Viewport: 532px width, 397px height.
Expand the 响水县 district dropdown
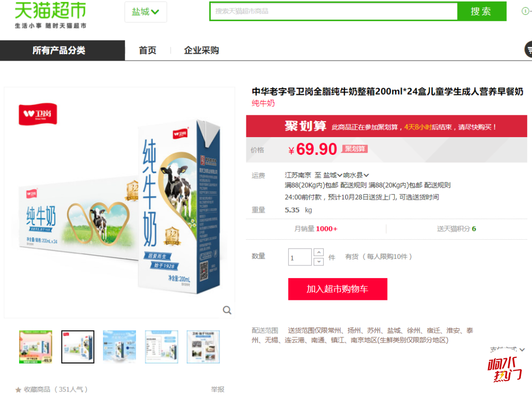356,175
